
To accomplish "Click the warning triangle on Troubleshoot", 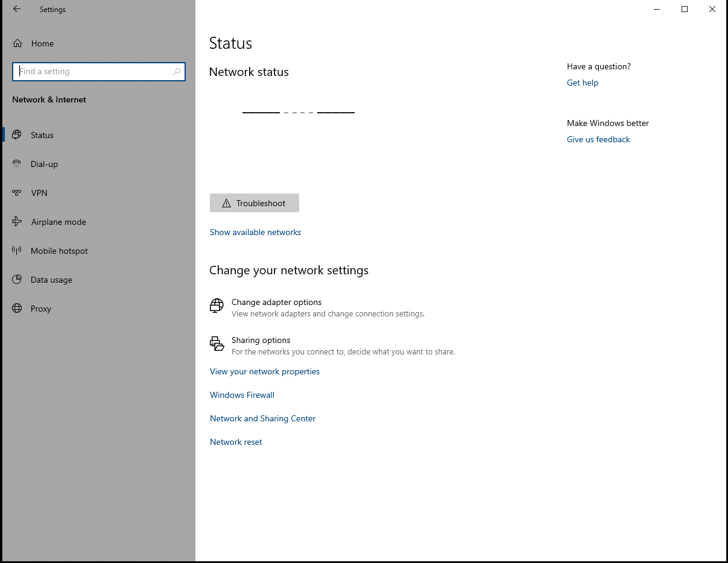I will click(x=227, y=203).
